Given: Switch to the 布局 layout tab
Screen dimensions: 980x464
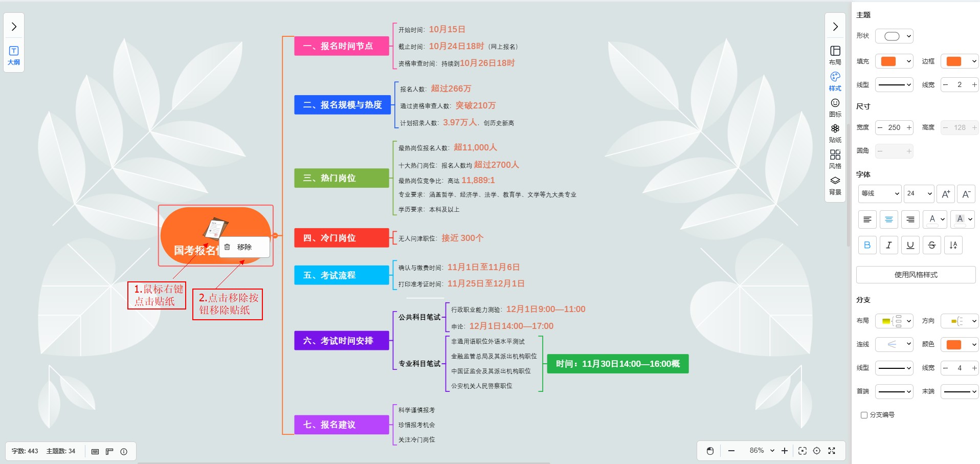Looking at the screenshot, I should point(835,55).
